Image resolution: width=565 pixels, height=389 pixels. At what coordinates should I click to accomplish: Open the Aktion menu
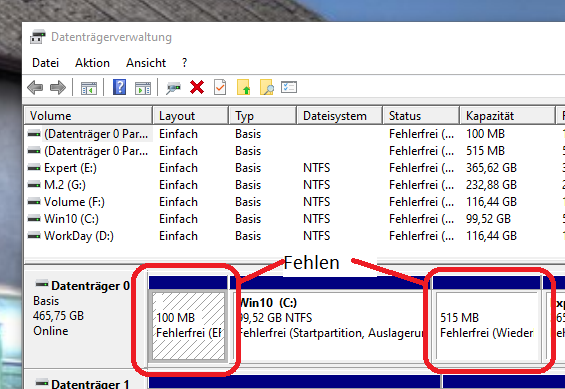(92, 63)
